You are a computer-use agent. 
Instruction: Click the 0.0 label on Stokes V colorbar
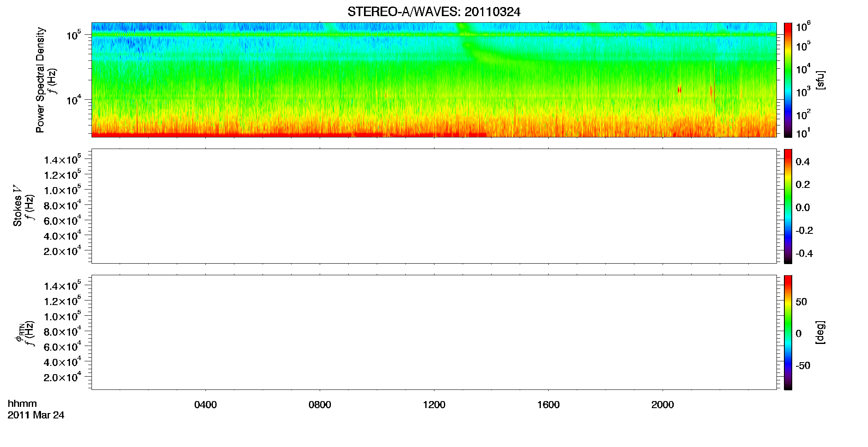click(803, 208)
